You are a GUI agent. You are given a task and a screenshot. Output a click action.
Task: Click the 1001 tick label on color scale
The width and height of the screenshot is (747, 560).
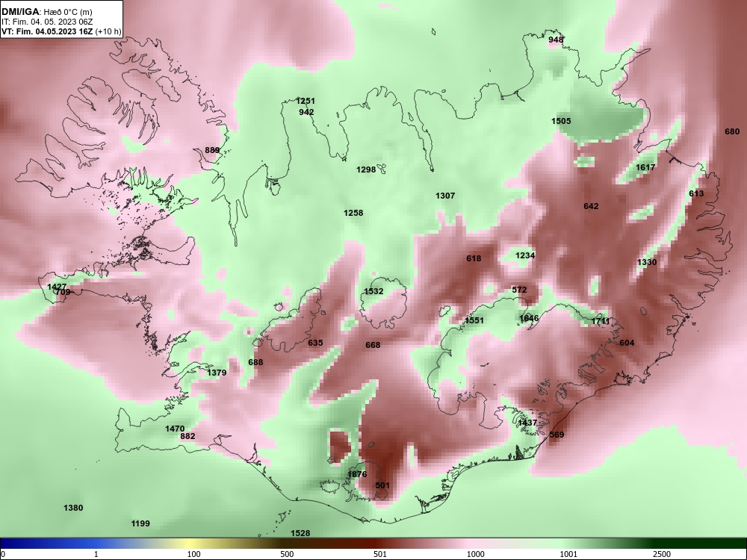568,554
